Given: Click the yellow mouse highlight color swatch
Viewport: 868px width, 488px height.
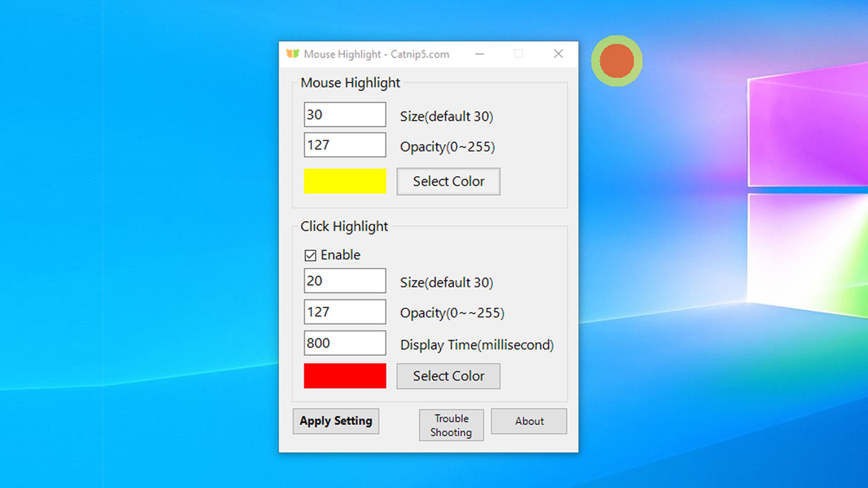Looking at the screenshot, I should point(345,181).
